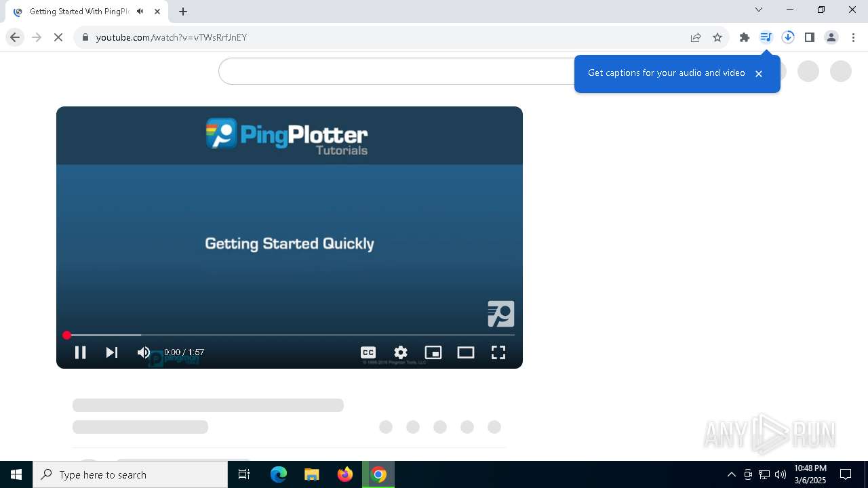Open the Windows Start menu
The width and height of the screenshot is (868, 488).
[16, 474]
